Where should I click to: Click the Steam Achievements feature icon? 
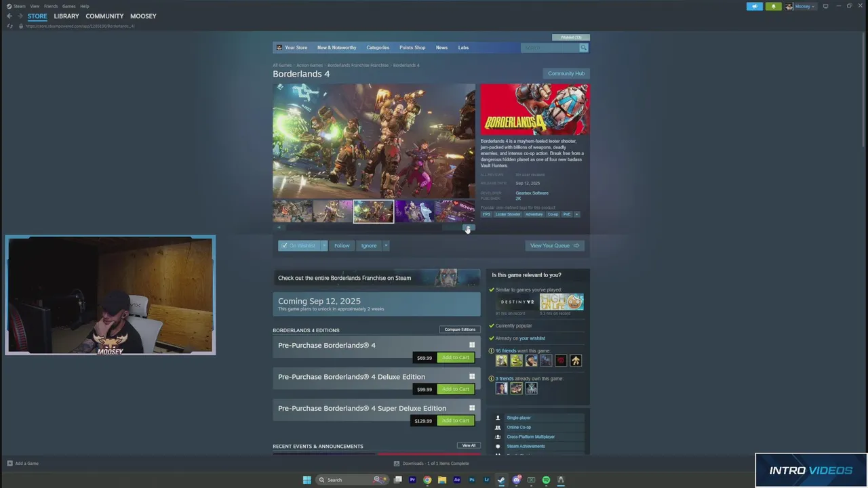click(498, 447)
